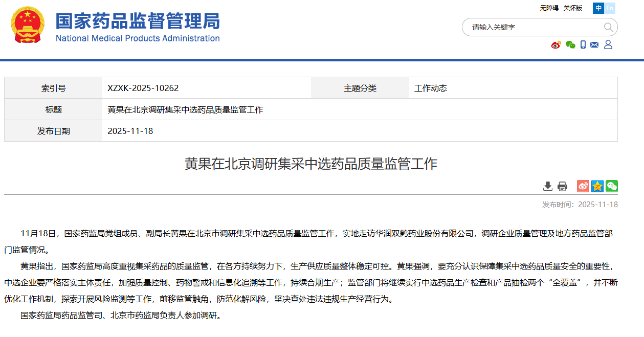Open the mobile client icon
This screenshot has width=644, height=337.
[x=583, y=44]
